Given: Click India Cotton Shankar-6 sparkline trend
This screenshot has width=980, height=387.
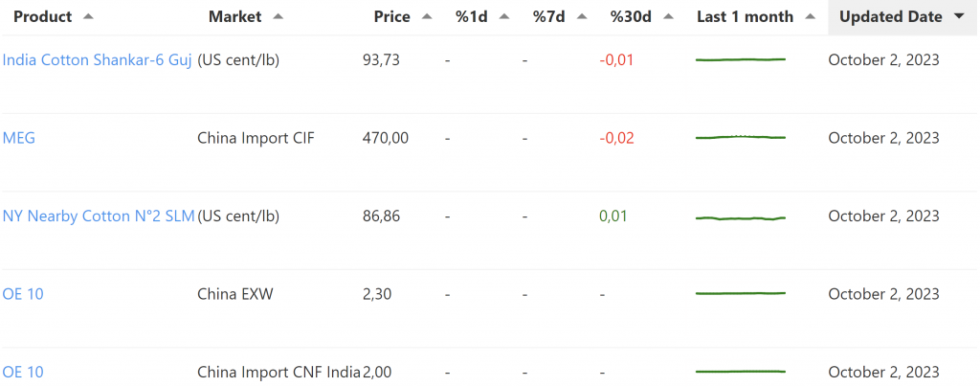Looking at the screenshot, I should coord(740,59).
